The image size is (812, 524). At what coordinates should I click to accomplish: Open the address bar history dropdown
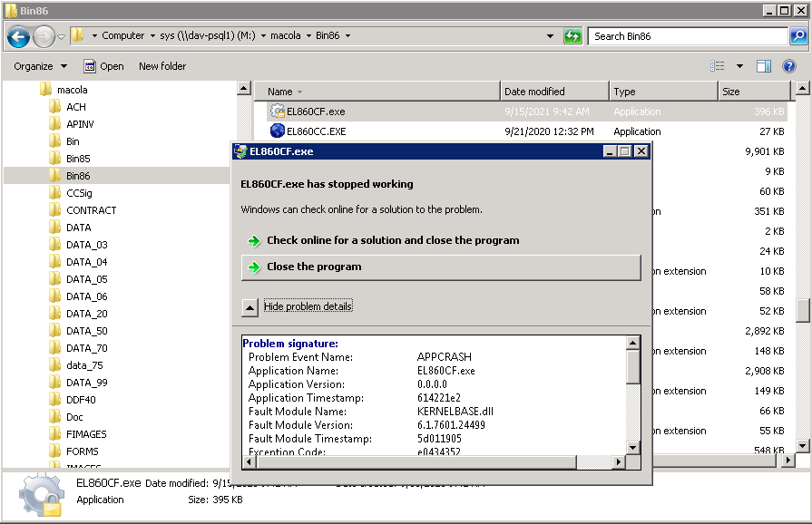coord(550,36)
